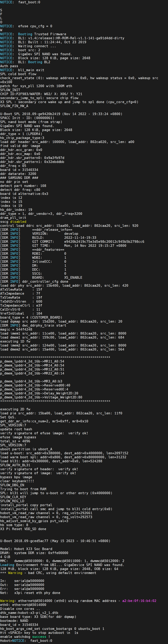This screenshot has width=168, height=644.
Task: Click the 'executing 2D fw' line
Action: 15,409
